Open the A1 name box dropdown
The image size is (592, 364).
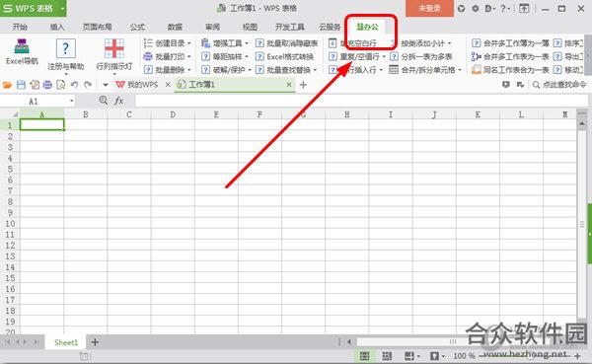click(x=71, y=101)
